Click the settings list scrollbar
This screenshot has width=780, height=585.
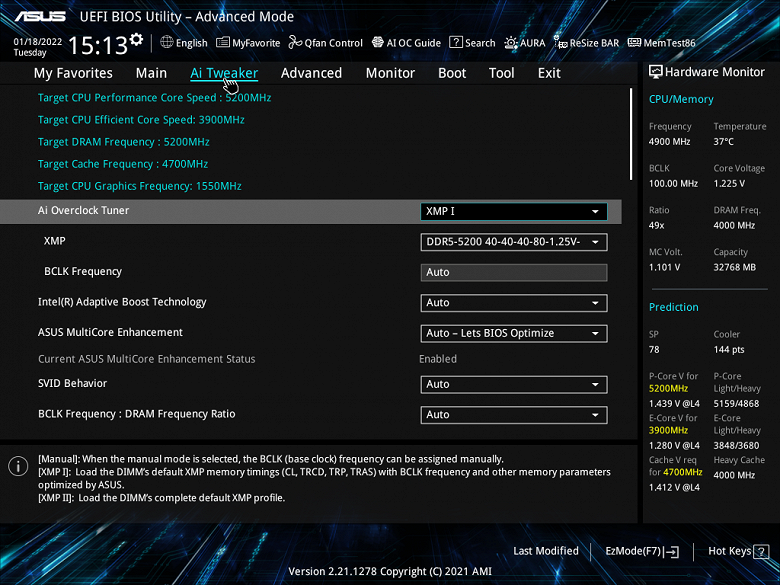631,134
